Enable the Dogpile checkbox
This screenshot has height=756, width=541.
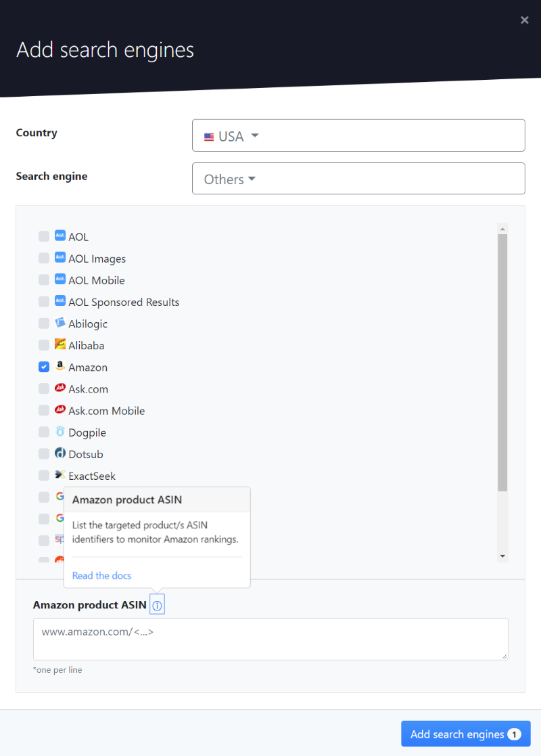coord(44,432)
